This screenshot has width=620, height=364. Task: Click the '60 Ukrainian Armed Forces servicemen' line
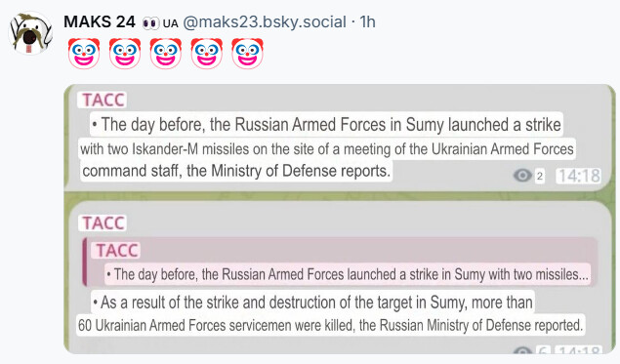pyautogui.click(x=331, y=325)
